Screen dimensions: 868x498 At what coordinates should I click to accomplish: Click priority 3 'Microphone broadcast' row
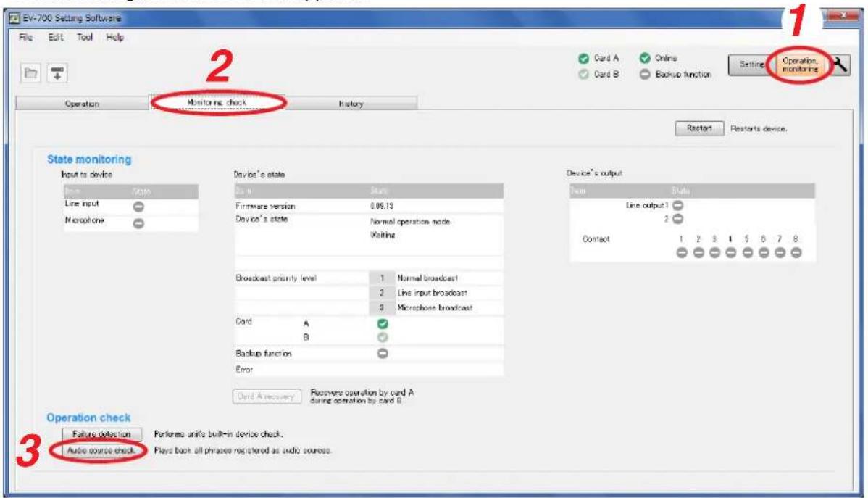click(435, 307)
